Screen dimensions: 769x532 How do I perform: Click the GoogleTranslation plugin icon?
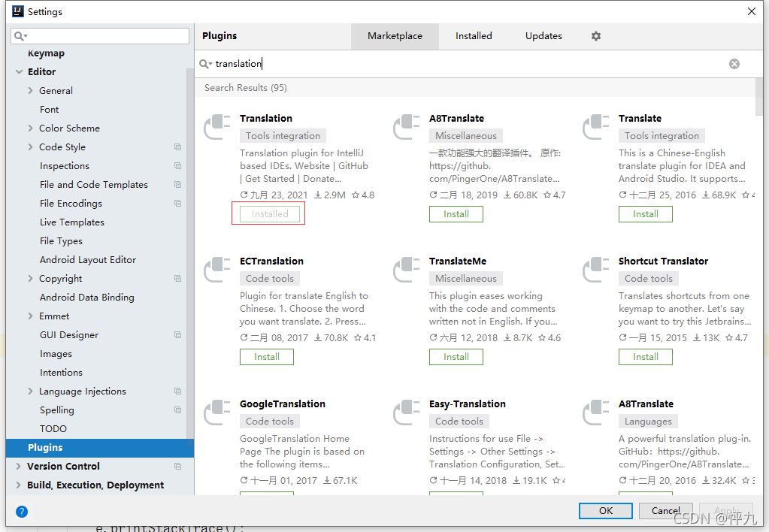tap(217, 413)
